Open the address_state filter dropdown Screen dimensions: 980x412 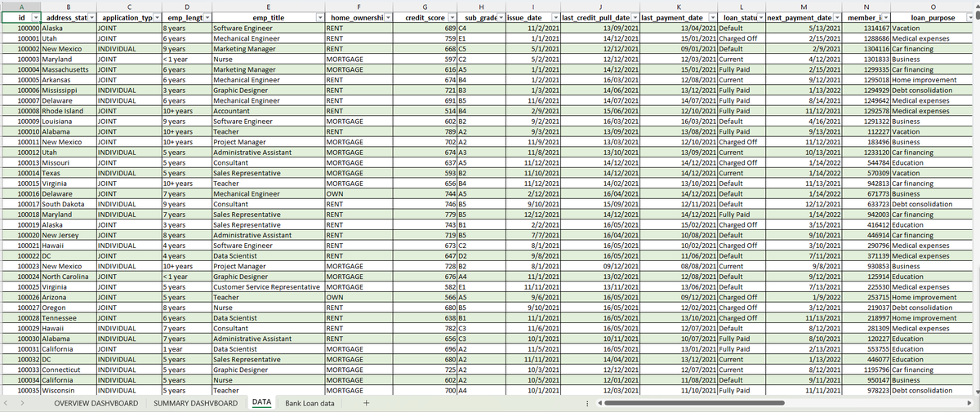(x=91, y=18)
